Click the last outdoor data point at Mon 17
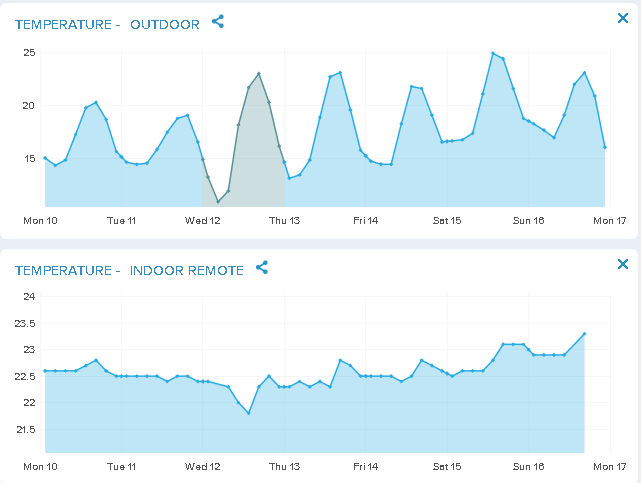The image size is (641, 483). [x=605, y=147]
